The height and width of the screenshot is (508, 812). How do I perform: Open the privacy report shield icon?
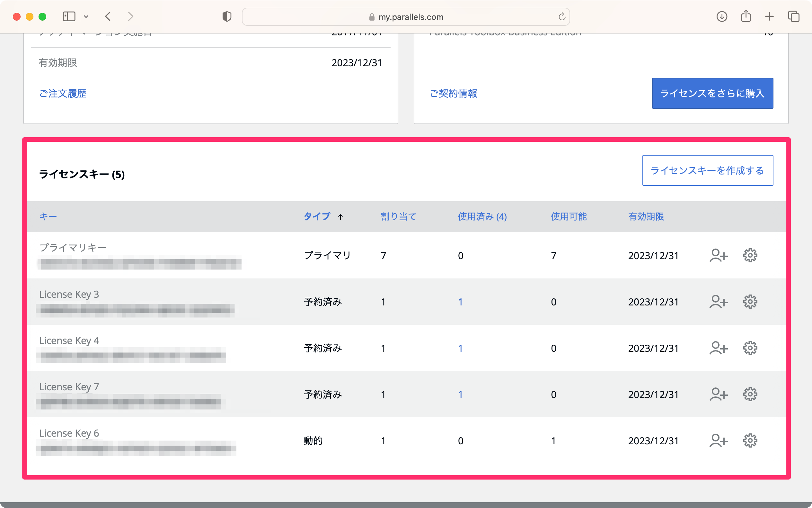[227, 16]
